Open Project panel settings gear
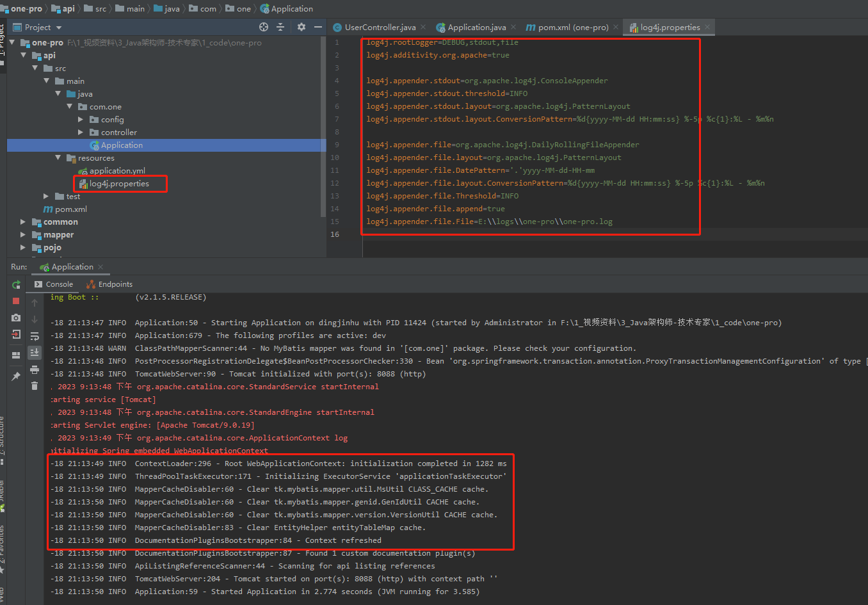868x605 pixels. 301,27
